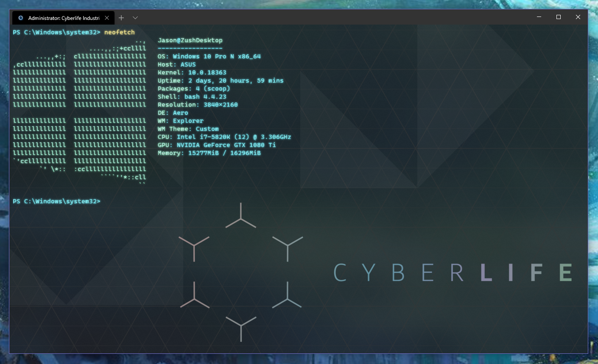The width and height of the screenshot is (598, 364).
Task: Click the OS: Windows 10 Pro N line
Action: (209, 56)
